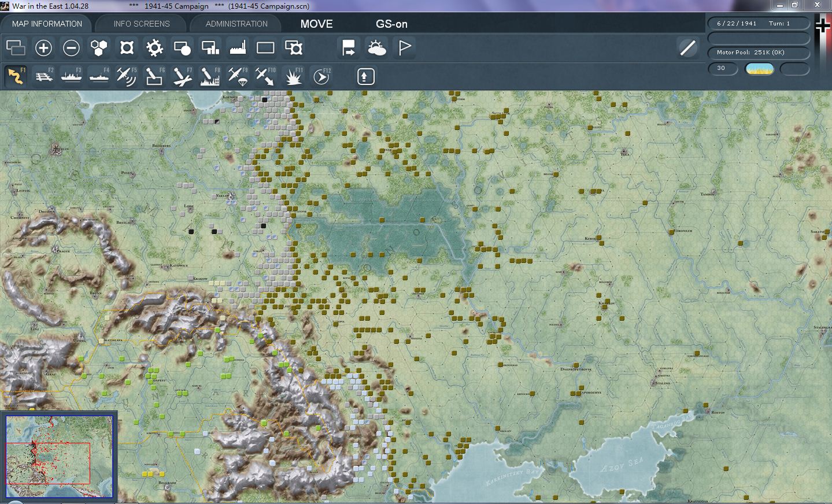Select the bomb airfield mode (F7)
Viewport: 832px width, 504px height.
coord(182,76)
